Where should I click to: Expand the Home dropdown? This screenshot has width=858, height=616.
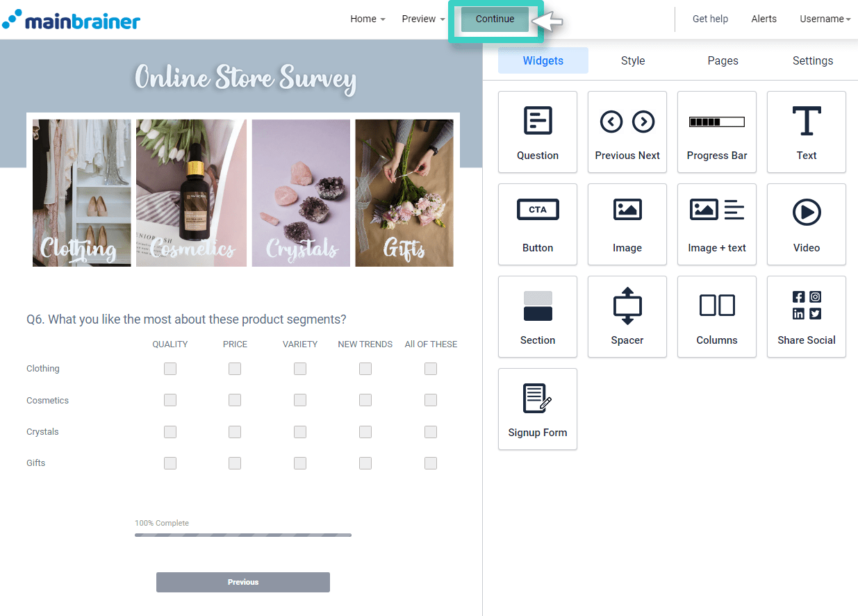pos(367,19)
